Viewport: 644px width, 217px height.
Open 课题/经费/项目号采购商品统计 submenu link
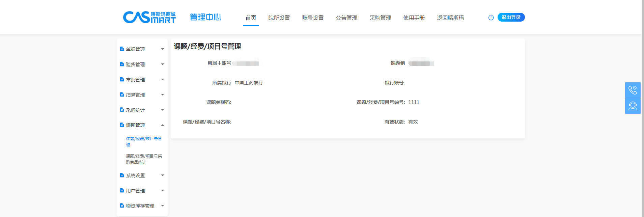pyautogui.click(x=144, y=159)
